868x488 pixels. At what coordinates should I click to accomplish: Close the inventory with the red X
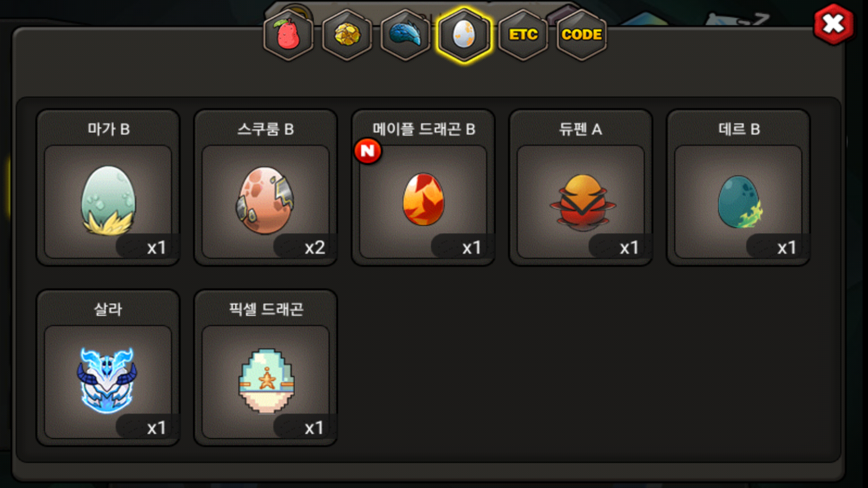tap(833, 24)
